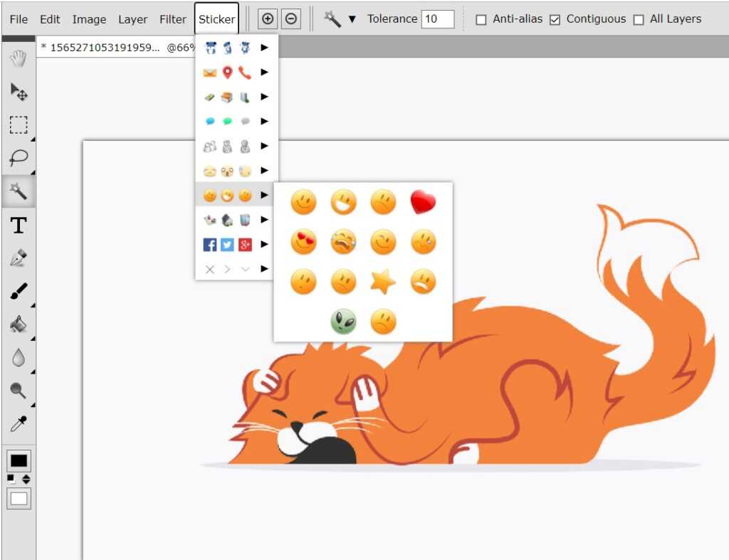Screen dimensions: 729x560
Task: Open the Layer menu
Action: coord(133,19)
